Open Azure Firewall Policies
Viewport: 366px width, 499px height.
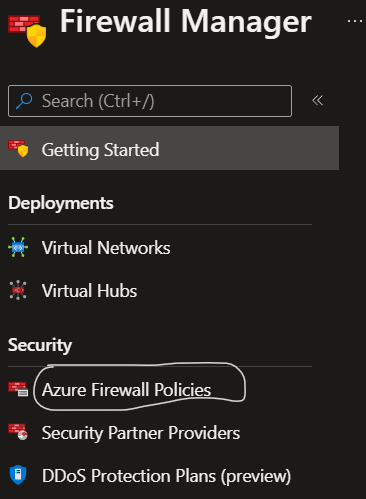(x=126, y=390)
